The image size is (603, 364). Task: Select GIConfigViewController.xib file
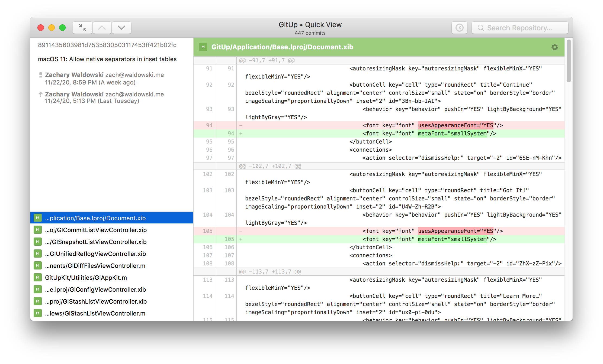95,290
